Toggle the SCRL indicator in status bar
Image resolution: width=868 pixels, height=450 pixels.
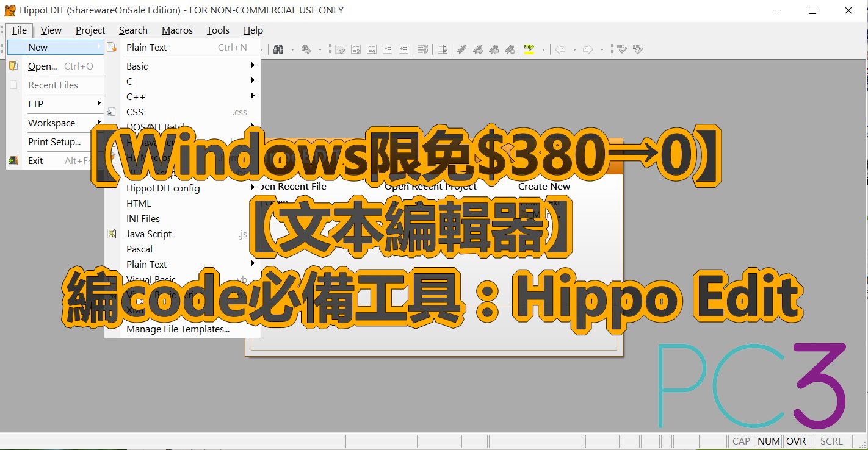pyautogui.click(x=831, y=441)
